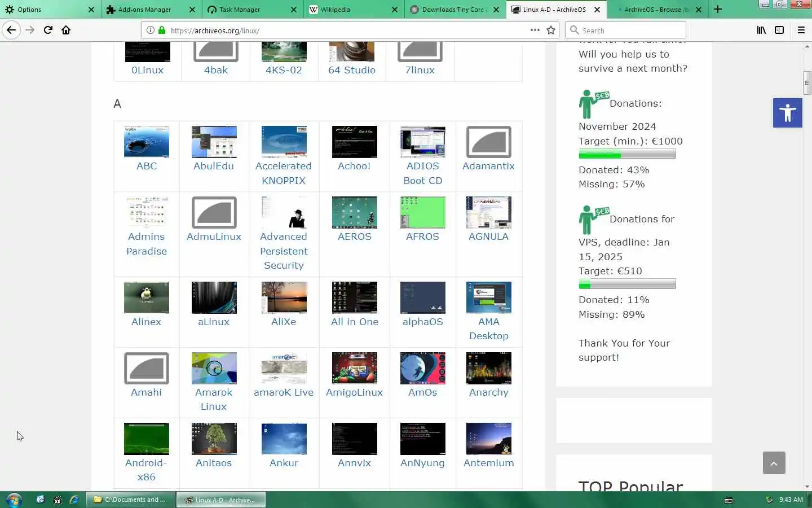This screenshot has height=508, width=812.
Task: Click the AmigoLinux thumbnail image
Action: (x=354, y=368)
